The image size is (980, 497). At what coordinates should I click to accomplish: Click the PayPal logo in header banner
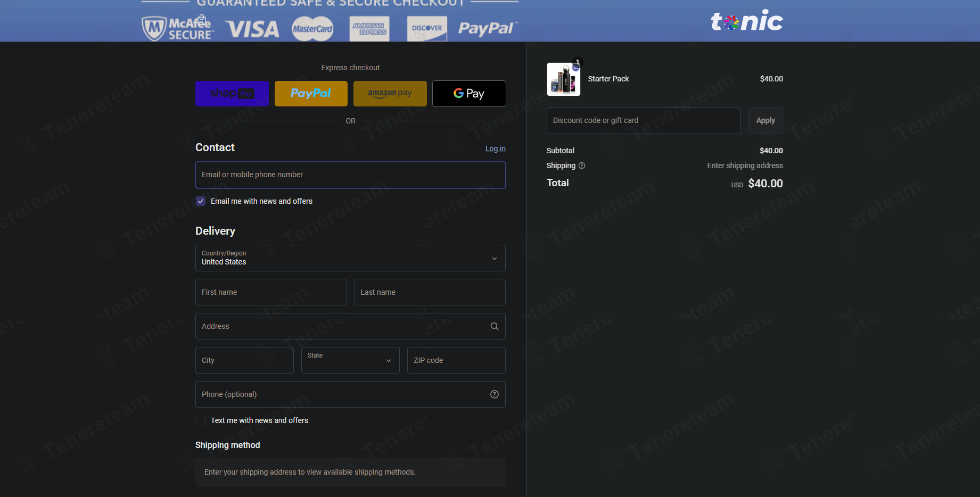[x=488, y=29]
